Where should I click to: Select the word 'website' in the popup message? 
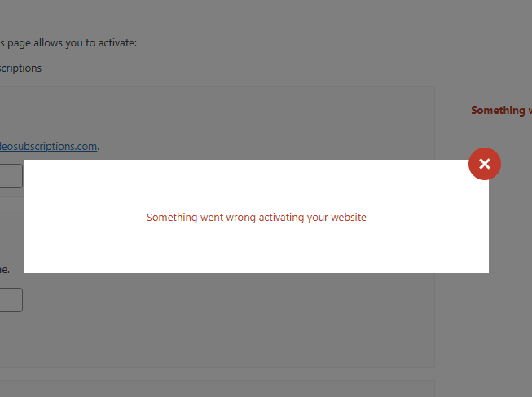[349, 218]
